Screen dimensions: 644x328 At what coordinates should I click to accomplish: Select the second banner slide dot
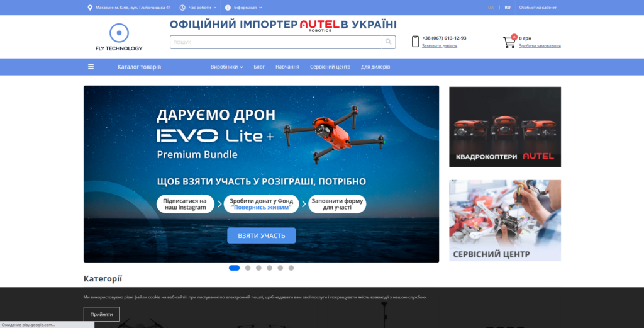click(248, 268)
